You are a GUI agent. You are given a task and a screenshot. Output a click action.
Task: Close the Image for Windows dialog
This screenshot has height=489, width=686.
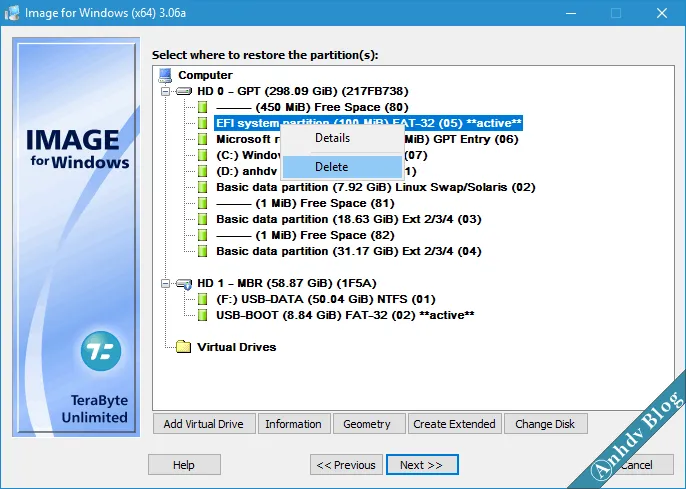(x=662, y=13)
